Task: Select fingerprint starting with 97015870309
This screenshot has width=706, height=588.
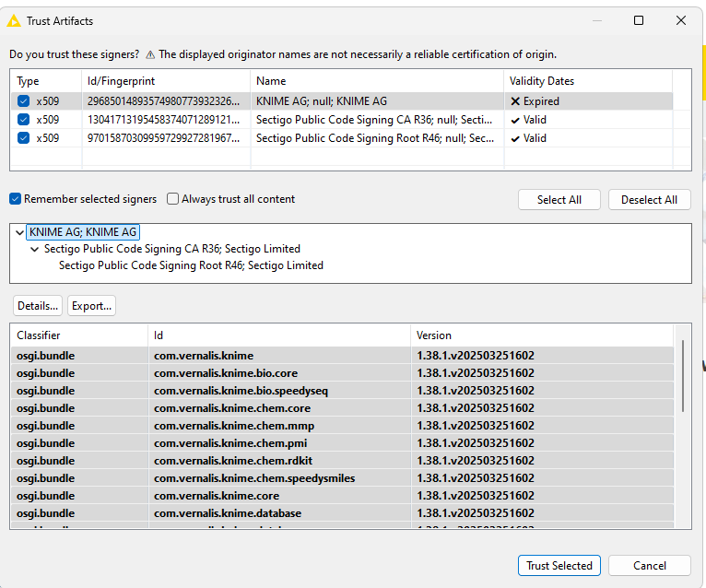Action: click(x=166, y=138)
